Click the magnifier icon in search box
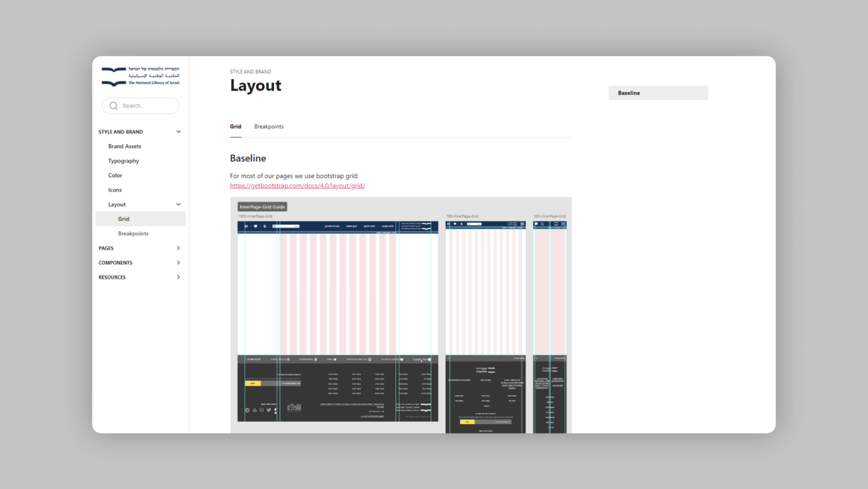868x489 pixels. pyautogui.click(x=113, y=106)
